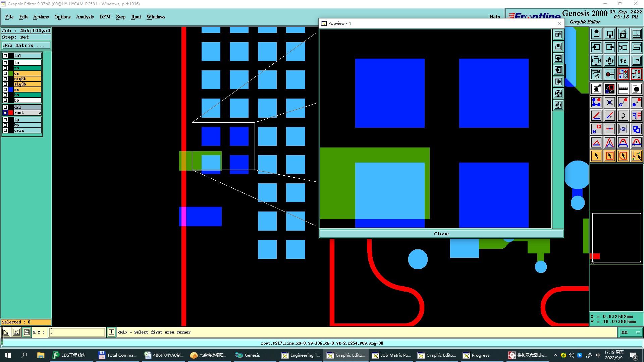Toggle the cs layer checkbox
This screenshot has width=644, height=362.
click(x=5, y=73)
